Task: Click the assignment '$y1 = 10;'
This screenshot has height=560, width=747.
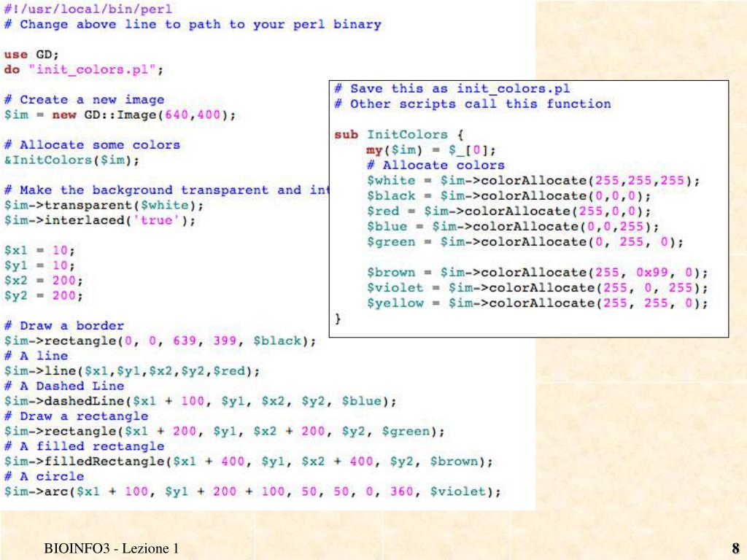Action: pyautogui.click(x=39, y=265)
